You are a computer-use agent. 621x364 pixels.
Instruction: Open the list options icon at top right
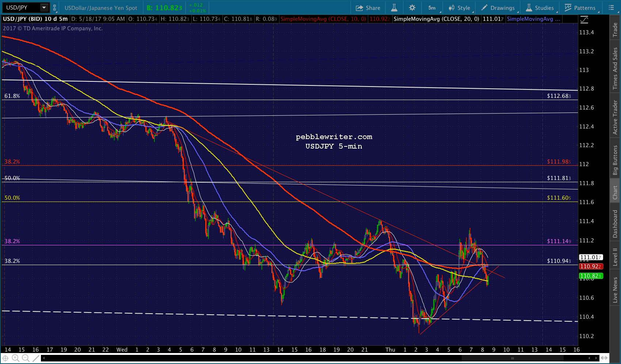pos(611,8)
